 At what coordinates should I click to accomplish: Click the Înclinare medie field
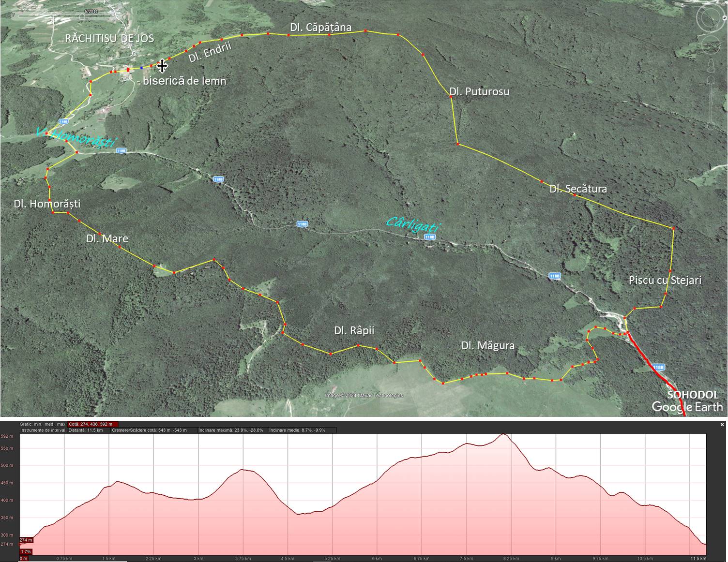297,430
